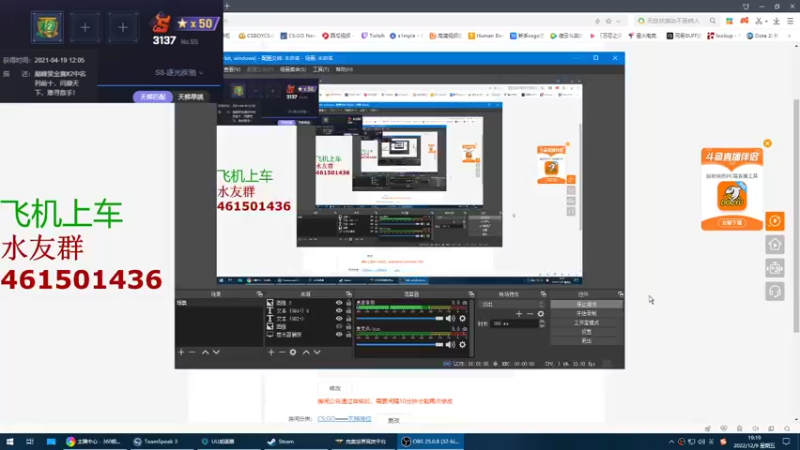This screenshot has width=800, height=450.
Task: Close the Douyu live companion ad
Action: 767,143
